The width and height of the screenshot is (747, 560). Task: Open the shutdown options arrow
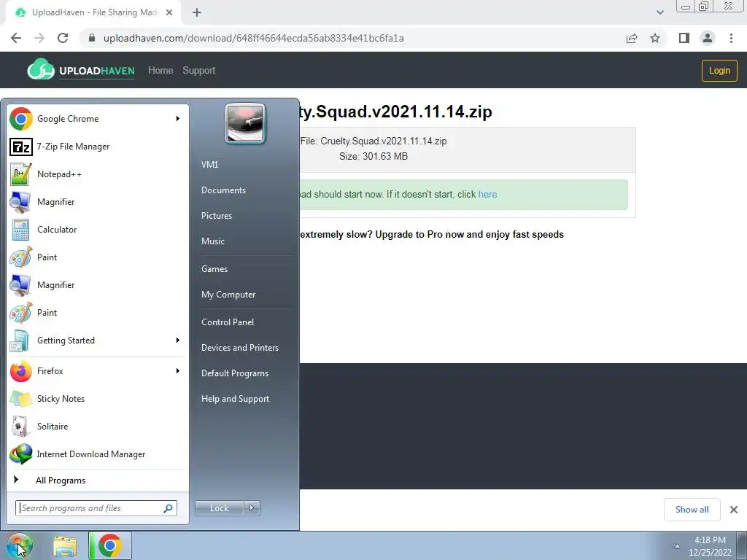coord(252,508)
